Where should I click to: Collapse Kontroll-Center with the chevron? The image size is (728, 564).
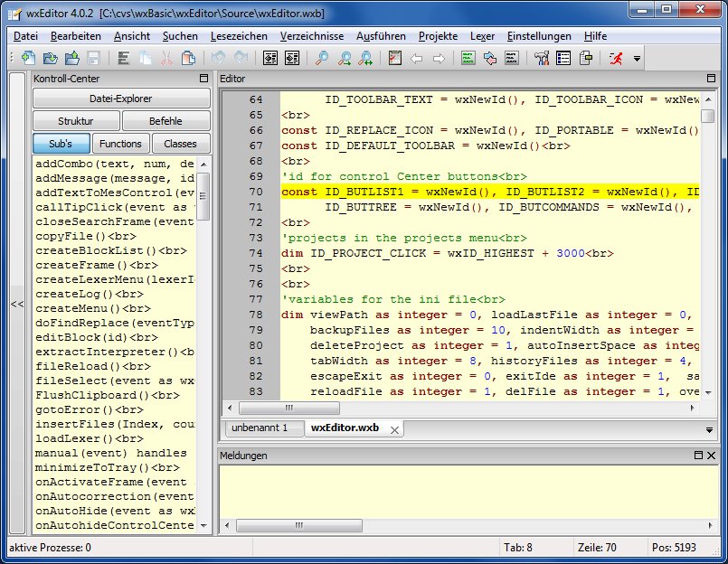pyautogui.click(x=16, y=305)
